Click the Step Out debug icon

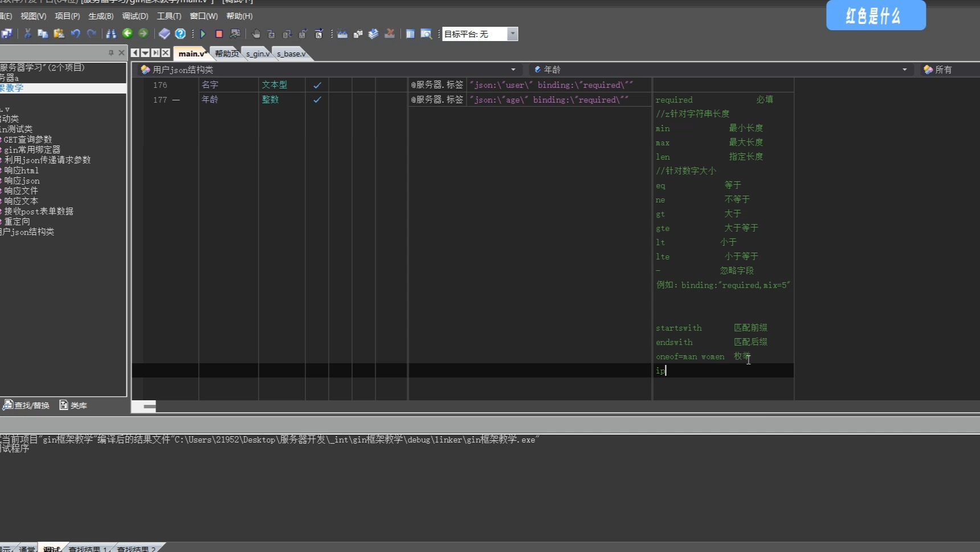303,34
